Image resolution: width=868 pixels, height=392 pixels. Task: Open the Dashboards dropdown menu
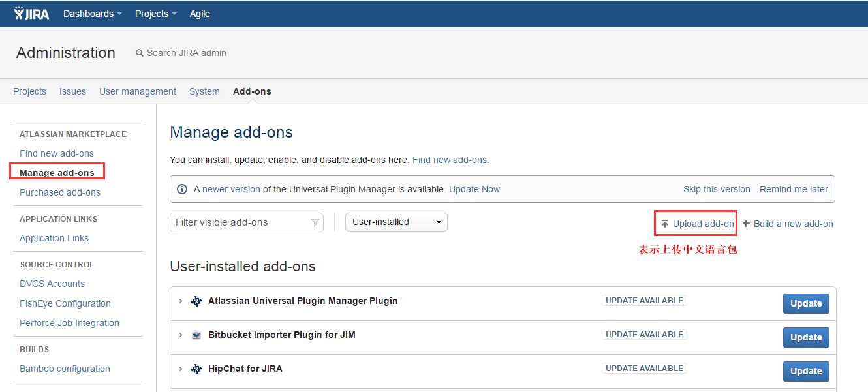click(93, 14)
